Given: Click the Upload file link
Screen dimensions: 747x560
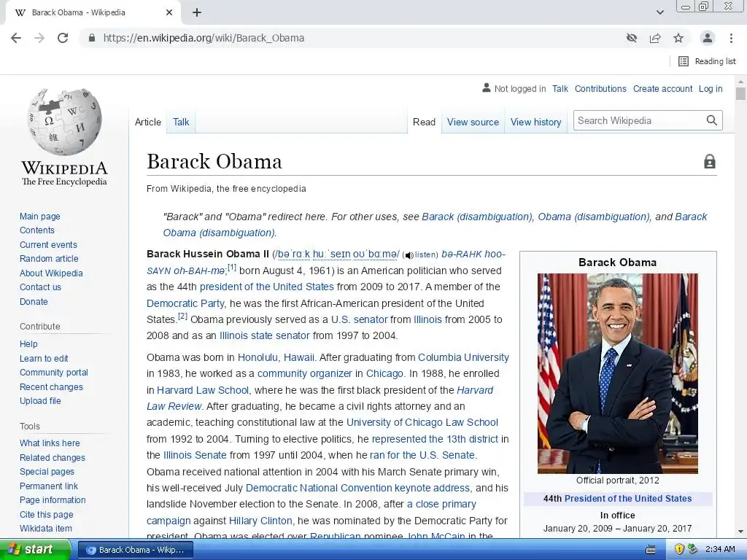Looking at the screenshot, I should click(41, 401).
